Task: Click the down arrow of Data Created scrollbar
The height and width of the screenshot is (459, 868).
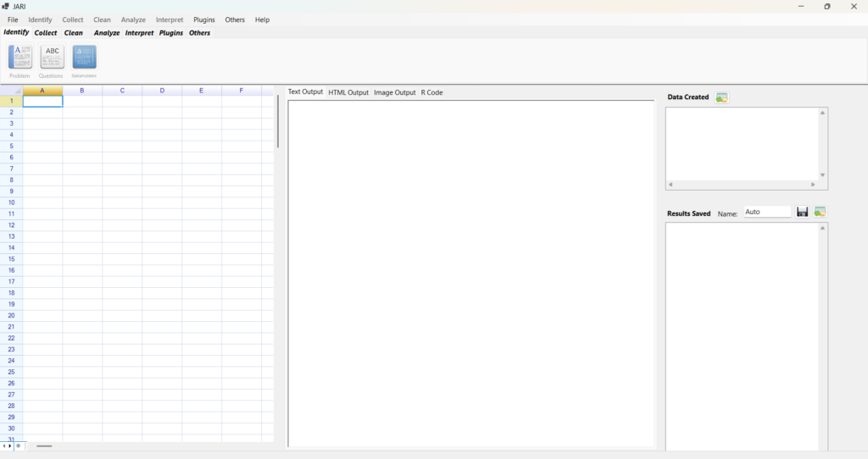Action: [821, 175]
